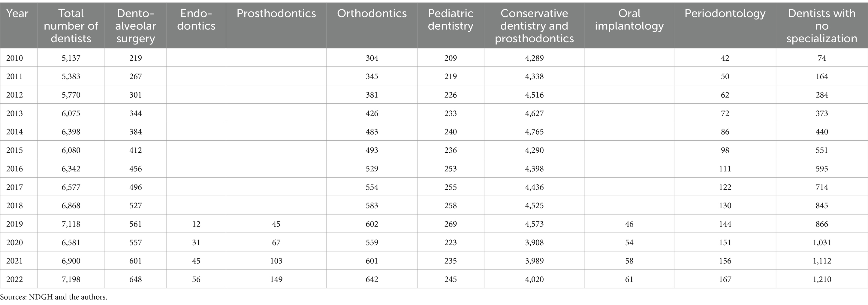Select the Orthodontics column header
This screenshot has width=868, height=305.
click(372, 14)
